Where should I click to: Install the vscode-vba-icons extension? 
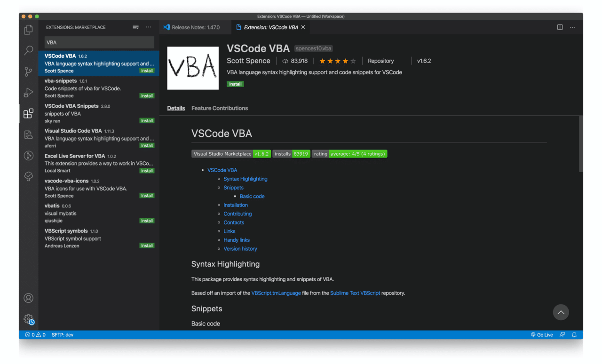tap(147, 196)
